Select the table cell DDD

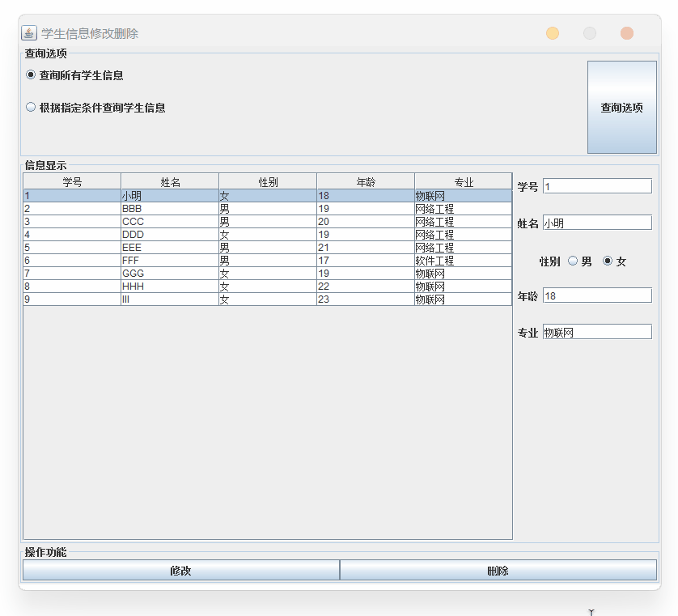[x=170, y=235]
